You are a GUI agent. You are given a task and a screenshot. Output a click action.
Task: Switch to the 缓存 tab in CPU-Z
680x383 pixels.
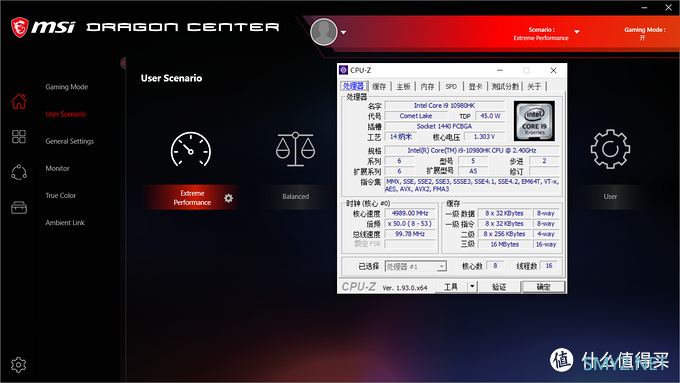coord(379,86)
